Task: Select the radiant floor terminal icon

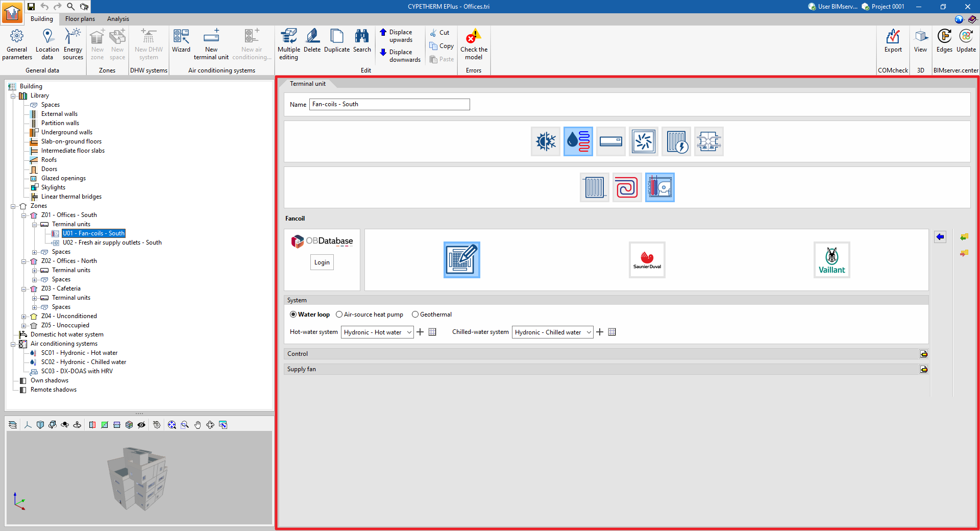Action: point(627,187)
